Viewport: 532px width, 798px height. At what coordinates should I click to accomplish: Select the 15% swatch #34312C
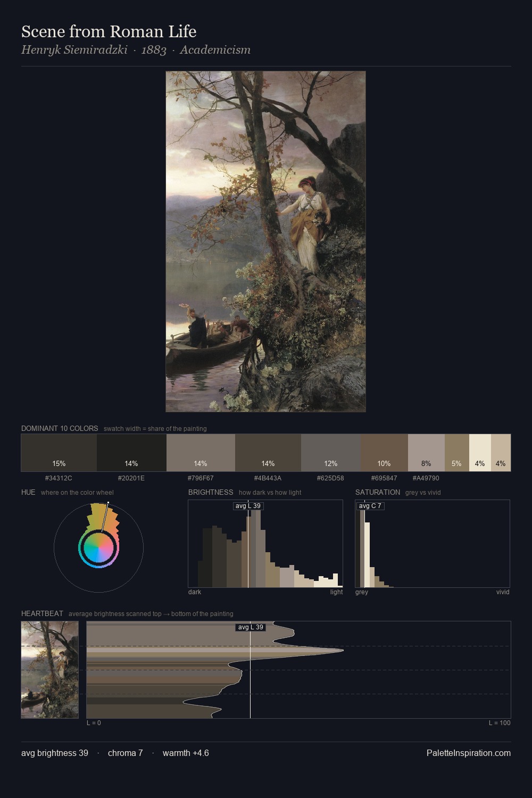pos(59,453)
